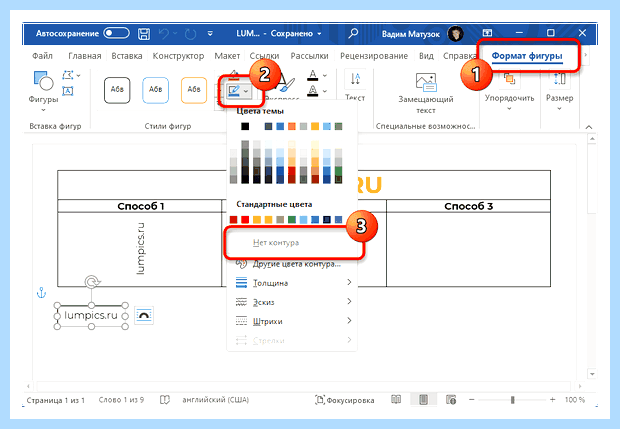Expand Text Fill dropdown arrow
The height and width of the screenshot is (429, 620).
coord(325,75)
